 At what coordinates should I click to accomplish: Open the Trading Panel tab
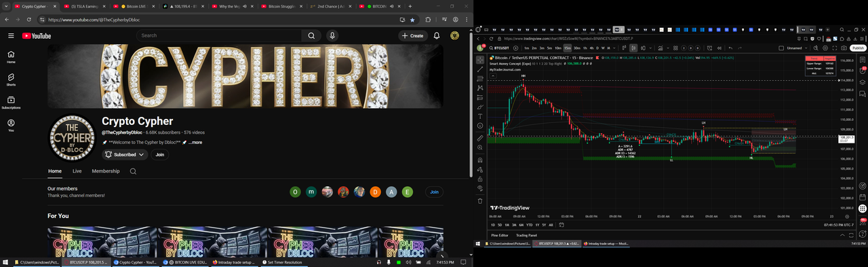[527, 235]
